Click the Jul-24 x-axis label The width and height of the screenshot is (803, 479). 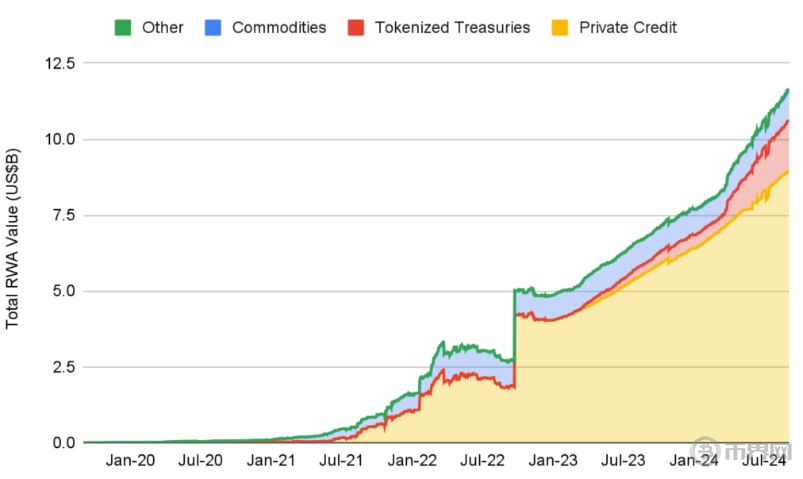coord(764,461)
